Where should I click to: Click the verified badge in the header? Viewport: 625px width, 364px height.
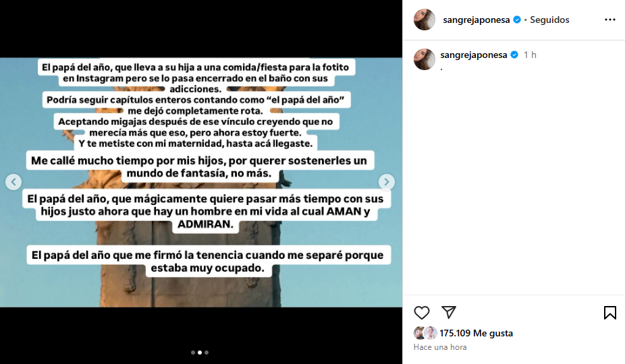tap(517, 20)
